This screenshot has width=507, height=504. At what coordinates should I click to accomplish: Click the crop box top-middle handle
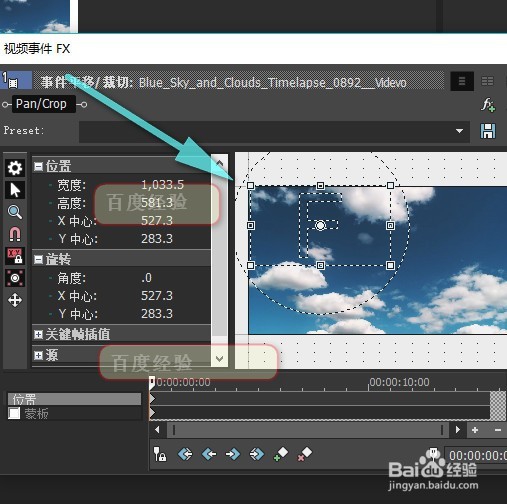tap(320, 185)
